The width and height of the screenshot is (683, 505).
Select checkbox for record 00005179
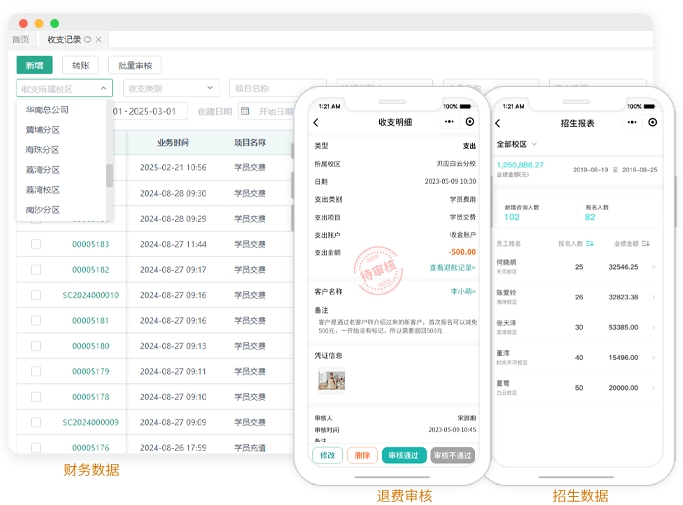tap(36, 371)
